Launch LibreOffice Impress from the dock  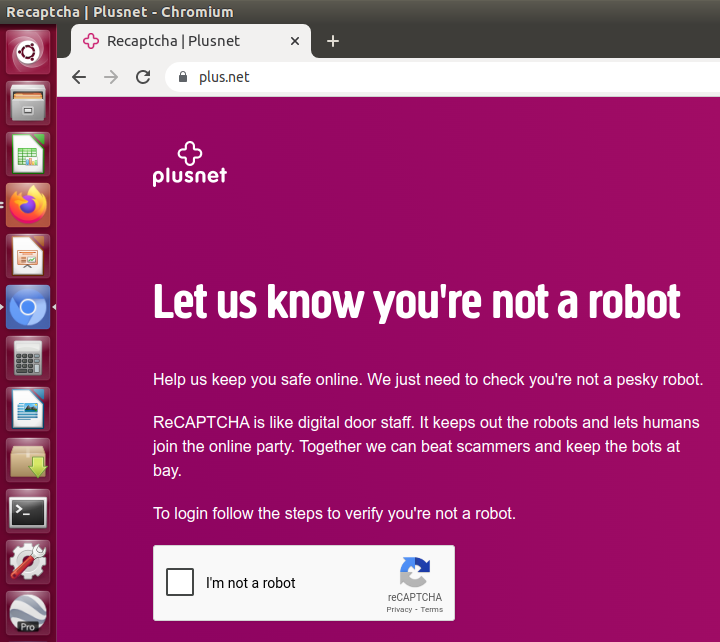coord(28,256)
